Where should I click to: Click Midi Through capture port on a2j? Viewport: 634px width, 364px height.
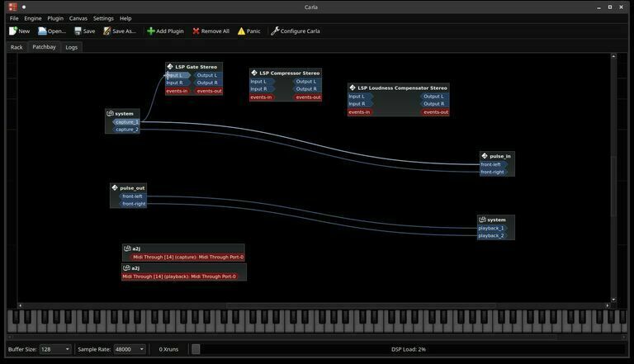coord(187,257)
